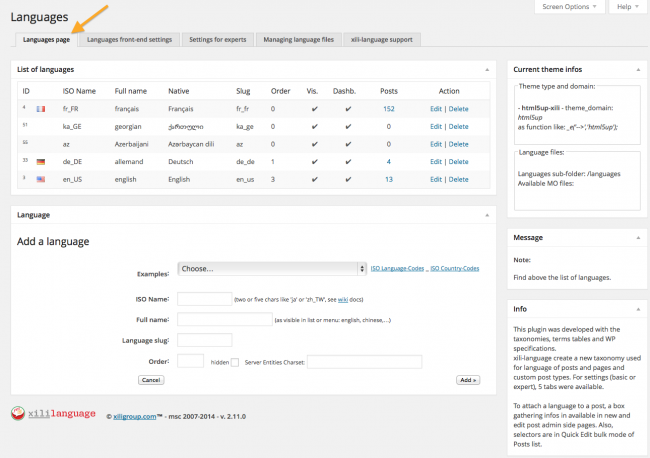This screenshot has height=458, width=650.
Task: Collapse the List of languages panel
Action: pyautogui.click(x=487, y=70)
